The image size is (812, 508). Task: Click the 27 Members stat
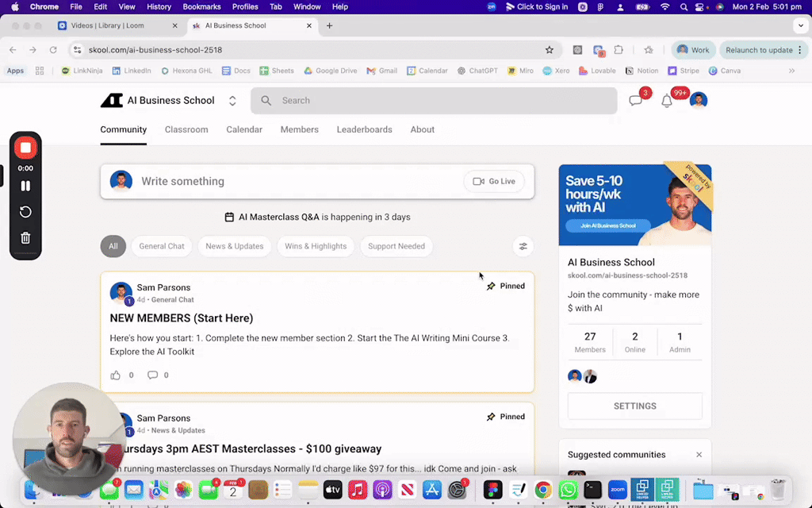(590, 342)
